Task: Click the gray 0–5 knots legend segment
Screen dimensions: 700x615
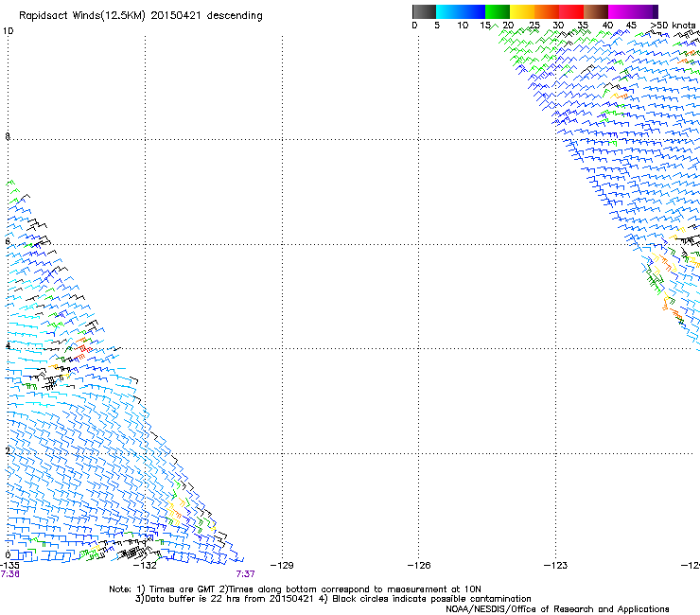Action: click(424, 11)
